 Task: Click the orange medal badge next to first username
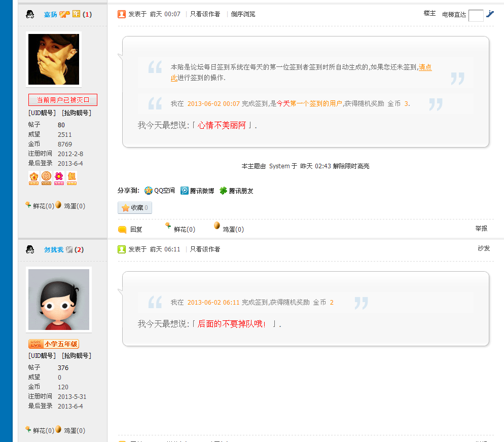(64, 14)
